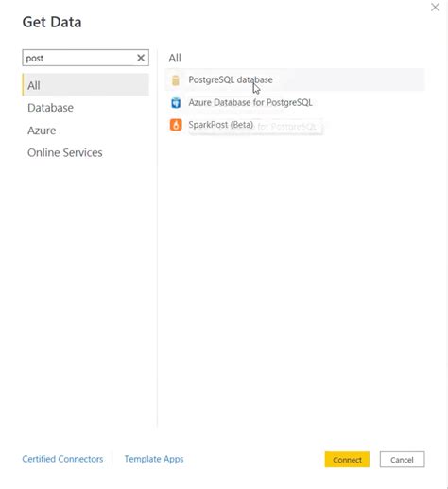Choose Azure Database for PostgreSQL label

(x=250, y=102)
